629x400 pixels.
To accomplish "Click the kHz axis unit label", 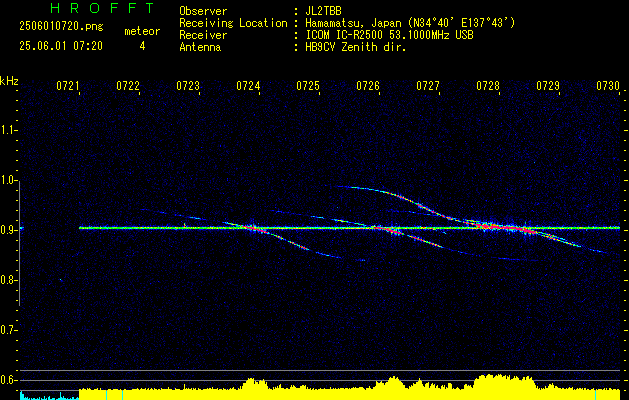I will [x=9, y=81].
